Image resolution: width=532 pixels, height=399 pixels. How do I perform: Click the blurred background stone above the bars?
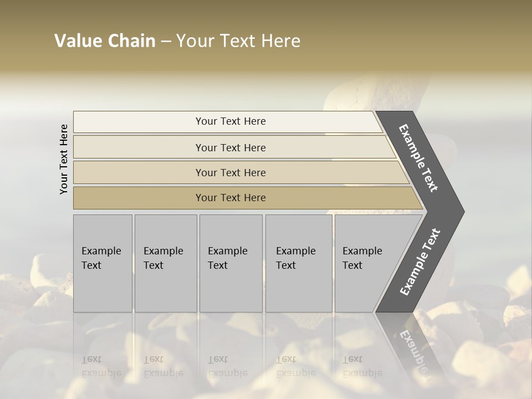(x=355, y=91)
